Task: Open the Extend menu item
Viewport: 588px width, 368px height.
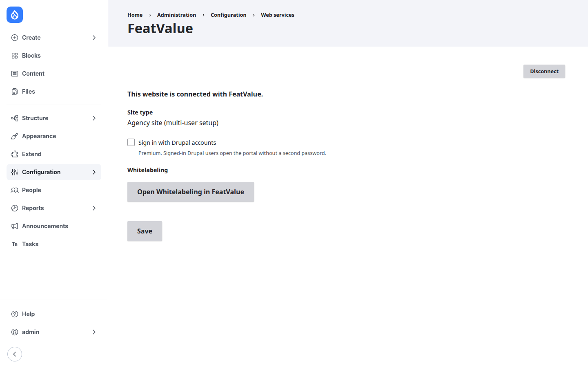Action: (54, 154)
